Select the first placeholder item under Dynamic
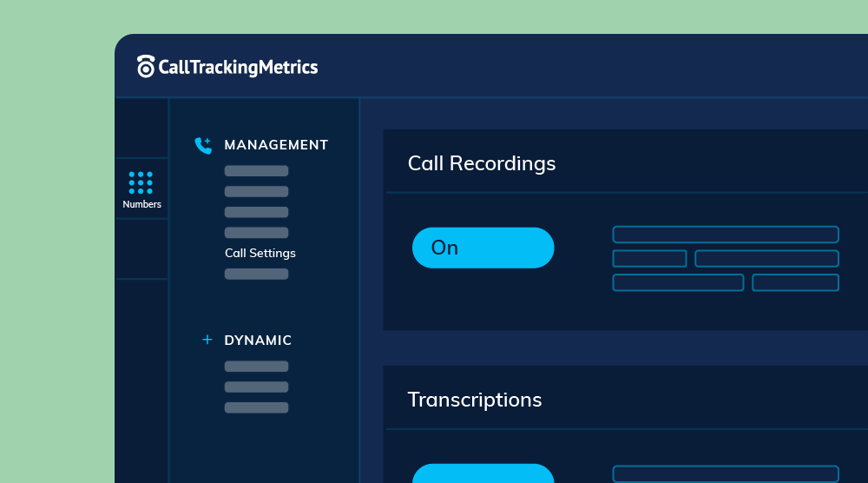Image resolution: width=868 pixels, height=483 pixels. pyautogui.click(x=256, y=367)
